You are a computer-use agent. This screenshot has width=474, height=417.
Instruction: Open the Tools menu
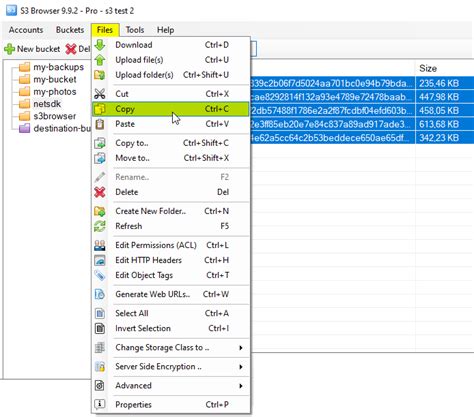[x=135, y=30]
